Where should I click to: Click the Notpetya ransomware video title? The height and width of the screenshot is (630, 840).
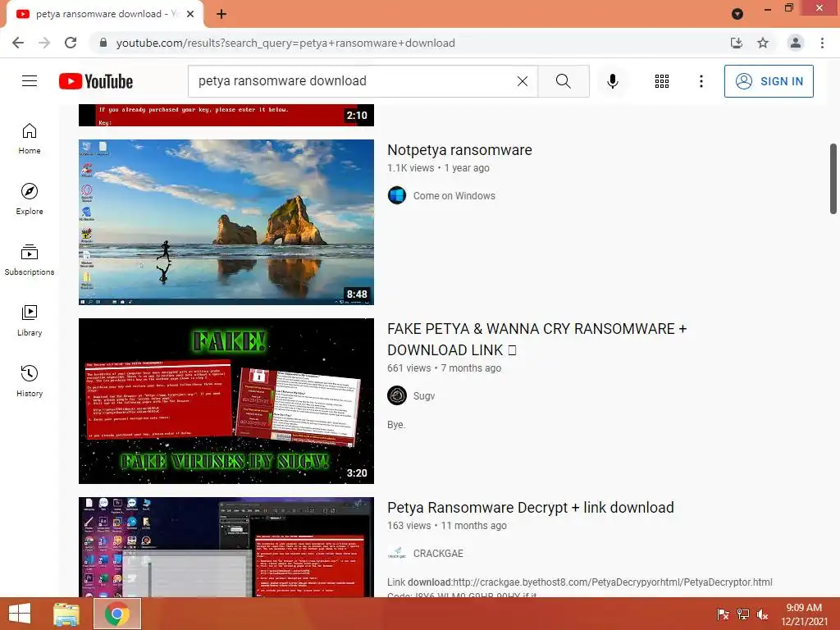pos(459,150)
